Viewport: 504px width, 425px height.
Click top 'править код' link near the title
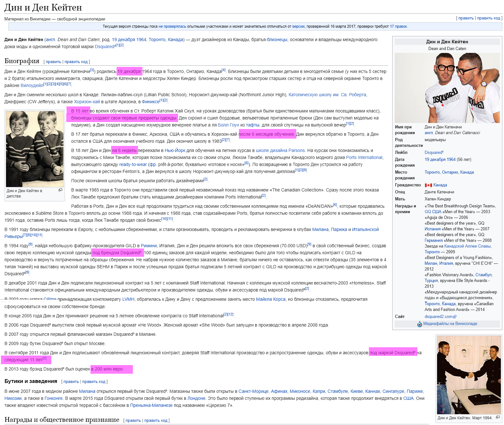pyautogui.click(x=488, y=18)
